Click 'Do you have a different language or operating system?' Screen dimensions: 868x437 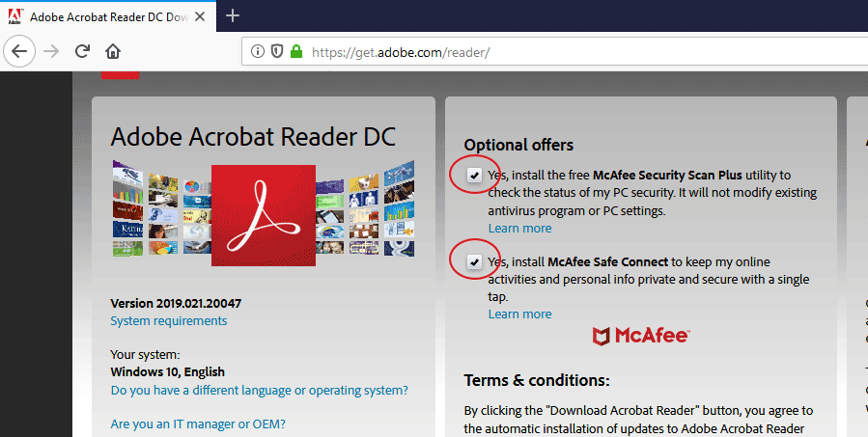259,390
